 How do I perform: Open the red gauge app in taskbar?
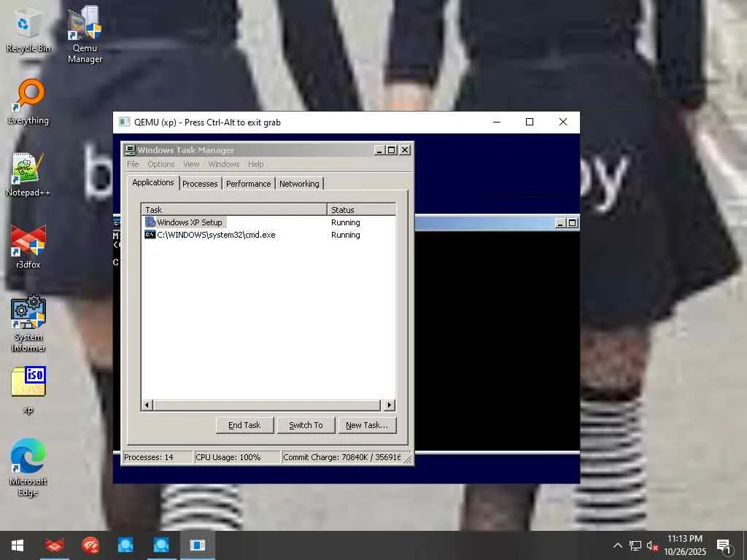pos(90,545)
